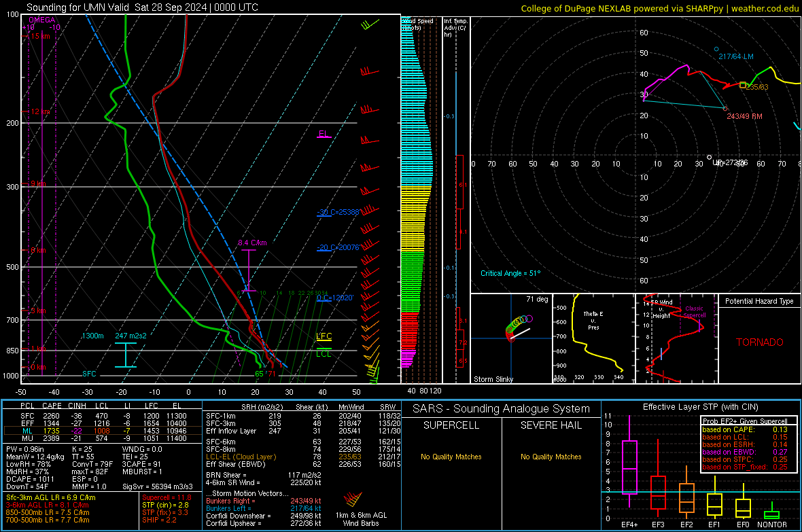Viewport: 802px width, 532px height.
Task: Click the DCAPE = 1011 value
Action: pyautogui.click(x=30, y=479)
